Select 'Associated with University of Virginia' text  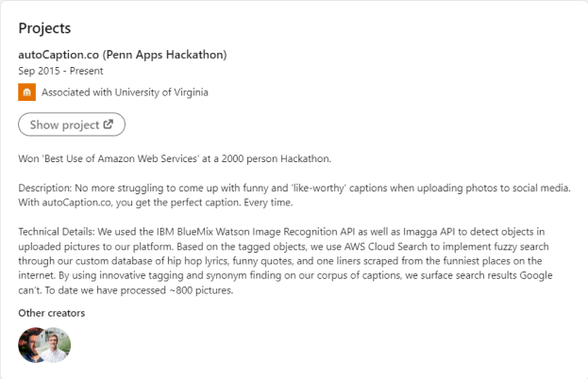(125, 92)
